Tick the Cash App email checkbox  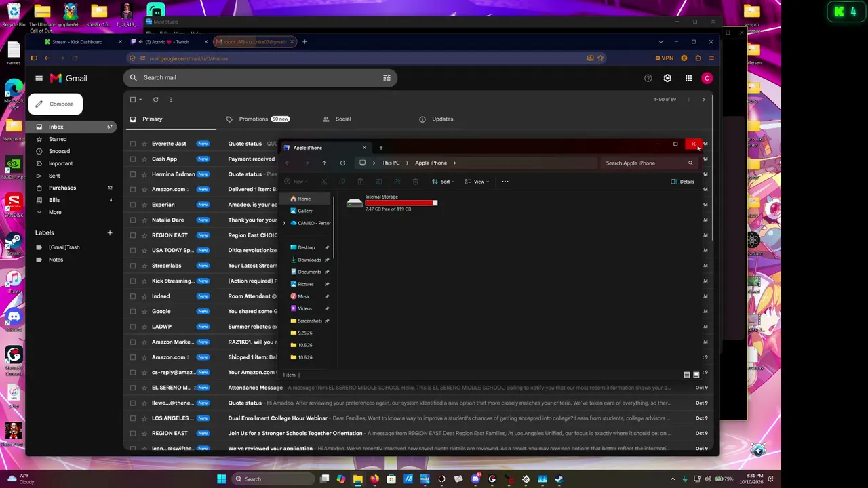(133, 159)
